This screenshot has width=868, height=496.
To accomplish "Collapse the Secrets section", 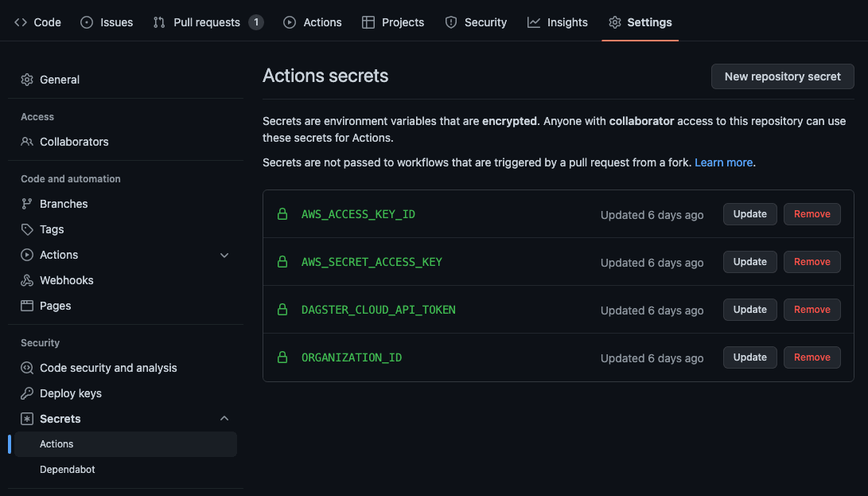I will pyautogui.click(x=224, y=418).
